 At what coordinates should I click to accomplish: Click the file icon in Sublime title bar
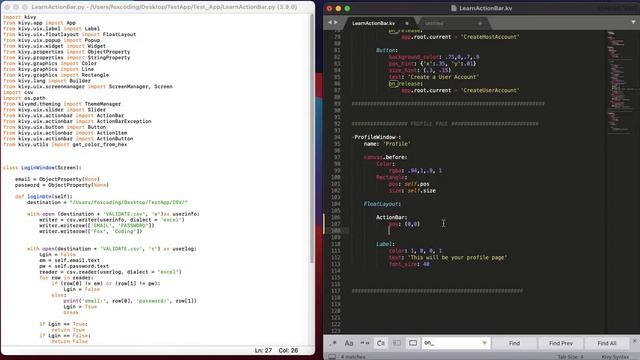454,8
